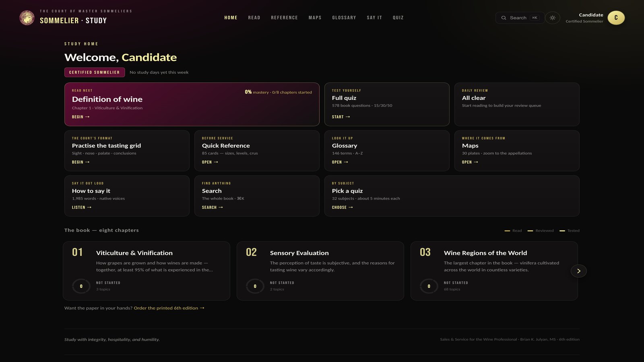The height and width of the screenshot is (362, 644).
Task: Click the next chapters chevron arrow
Action: 579,271
